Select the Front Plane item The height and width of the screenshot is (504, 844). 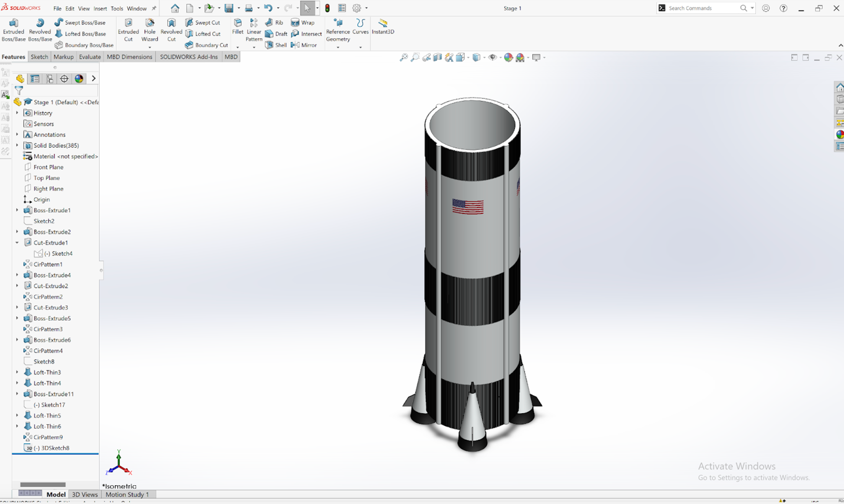[x=48, y=167]
